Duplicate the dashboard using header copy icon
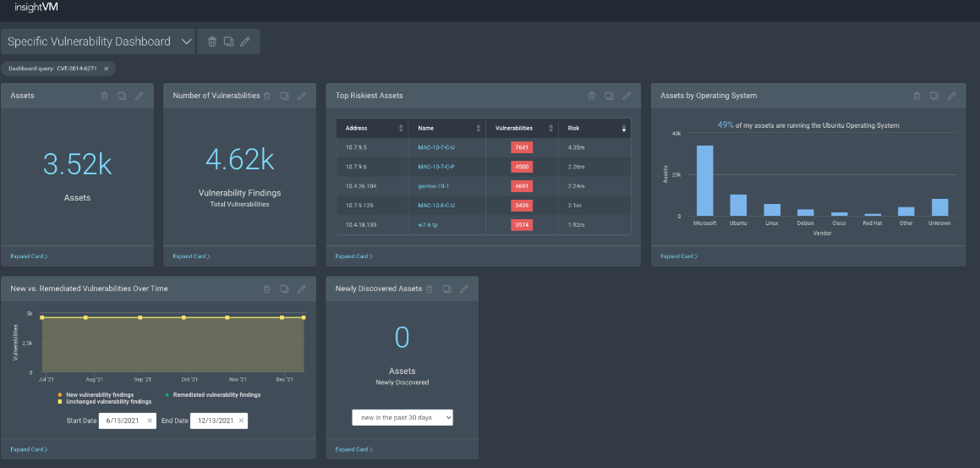 point(228,41)
